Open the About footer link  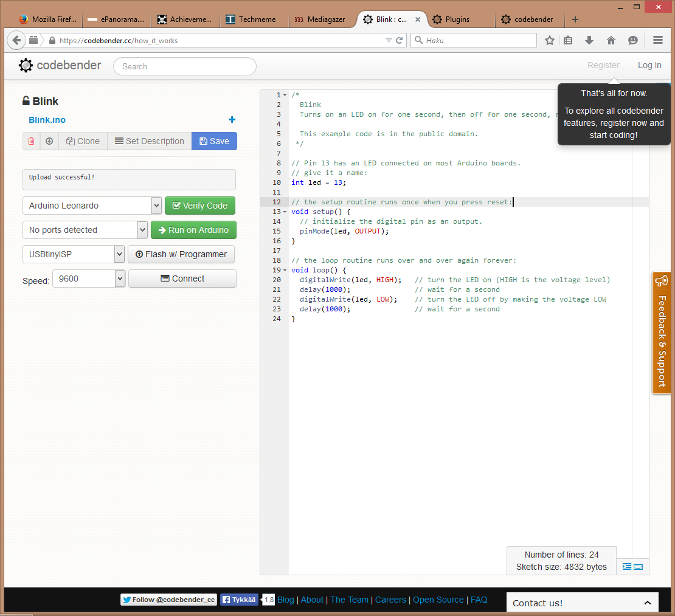tap(312, 600)
